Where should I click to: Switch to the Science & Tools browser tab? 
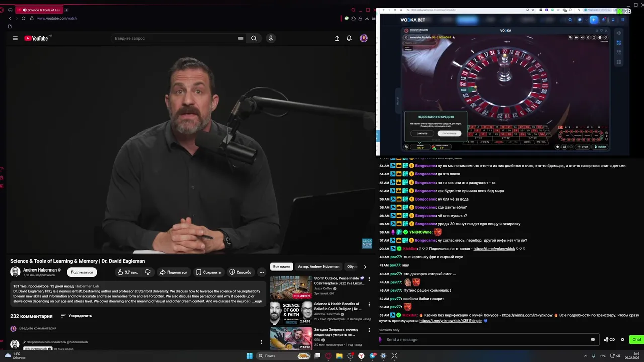pos(39,10)
